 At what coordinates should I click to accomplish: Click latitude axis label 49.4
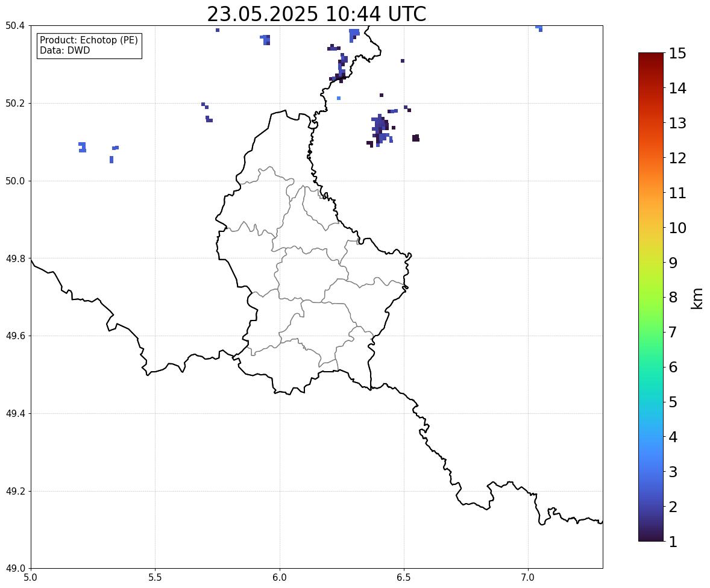click(15, 413)
